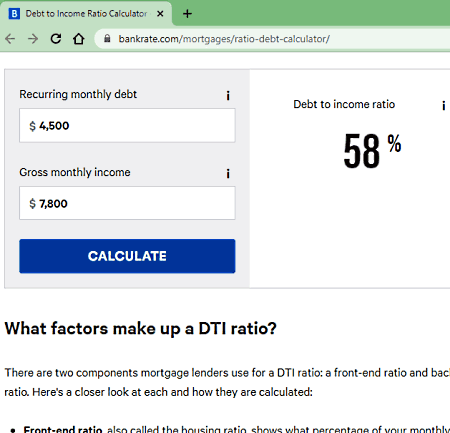Click the What factors make up a DTI ratio heading

141,329
